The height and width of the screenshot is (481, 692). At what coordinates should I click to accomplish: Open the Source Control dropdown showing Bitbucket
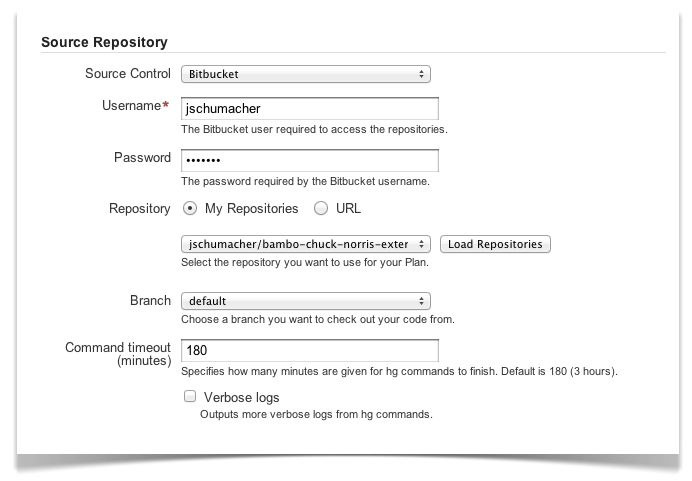[305, 74]
